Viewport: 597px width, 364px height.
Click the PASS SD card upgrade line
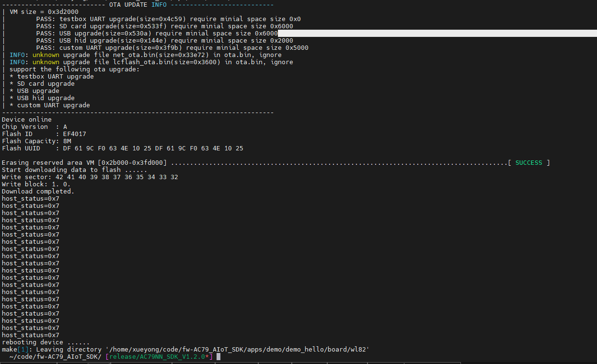click(164, 26)
